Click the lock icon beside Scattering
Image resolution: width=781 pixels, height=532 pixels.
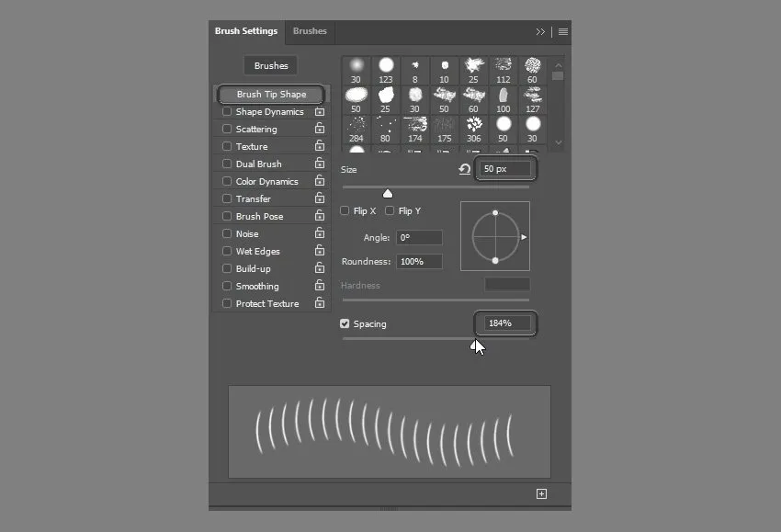pos(320,130)
